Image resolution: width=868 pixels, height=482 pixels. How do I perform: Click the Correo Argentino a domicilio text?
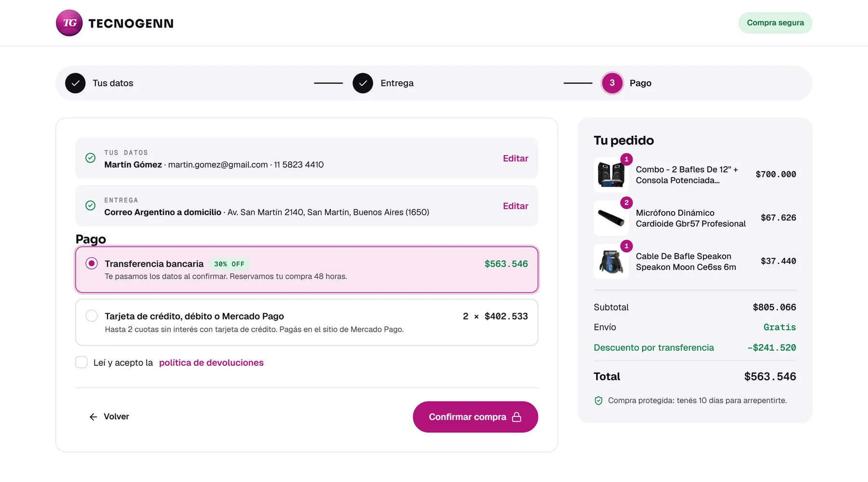163,212
